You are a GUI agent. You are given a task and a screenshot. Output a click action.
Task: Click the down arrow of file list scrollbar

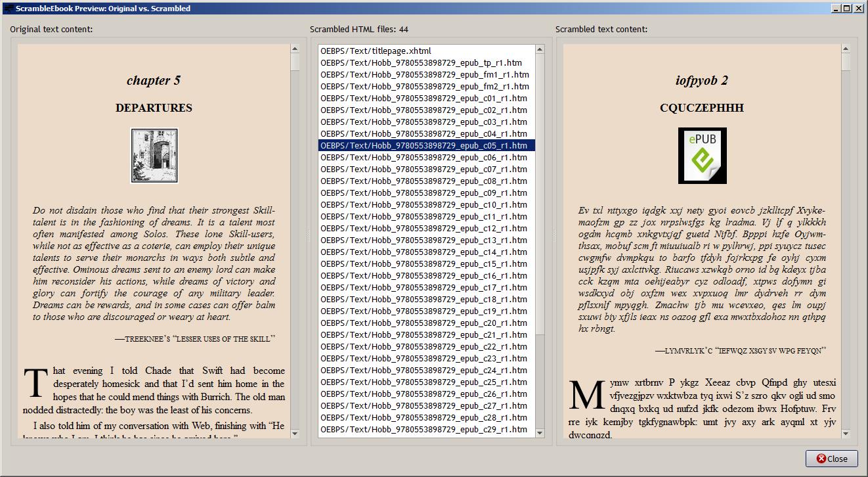click(x=540, y=433)
